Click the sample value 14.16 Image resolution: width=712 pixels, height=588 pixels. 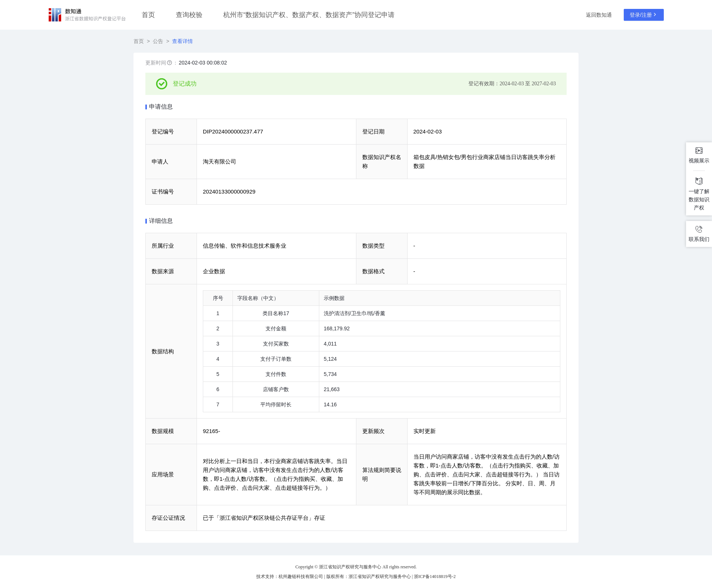pos(330,405)
